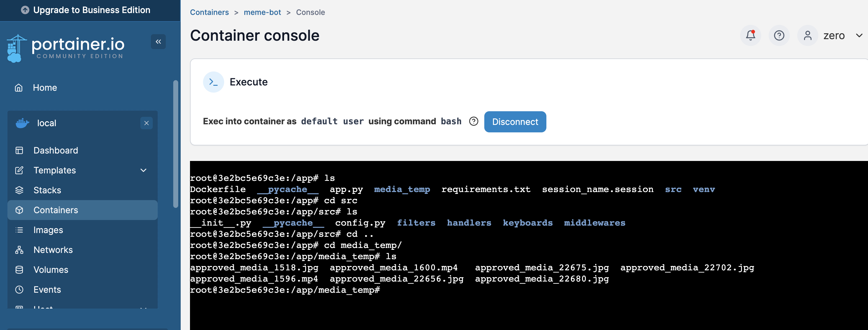Click the Stacks layers icon

pyautogui.click(x=19, y=190)
